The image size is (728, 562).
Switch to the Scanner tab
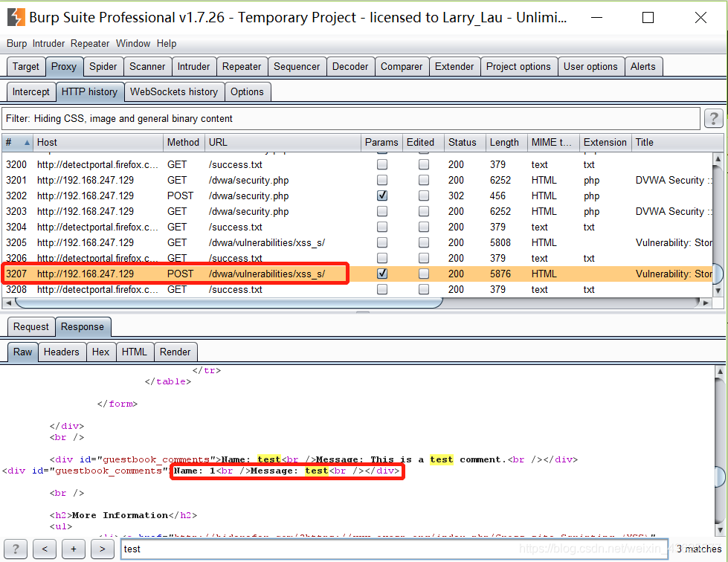147,67
